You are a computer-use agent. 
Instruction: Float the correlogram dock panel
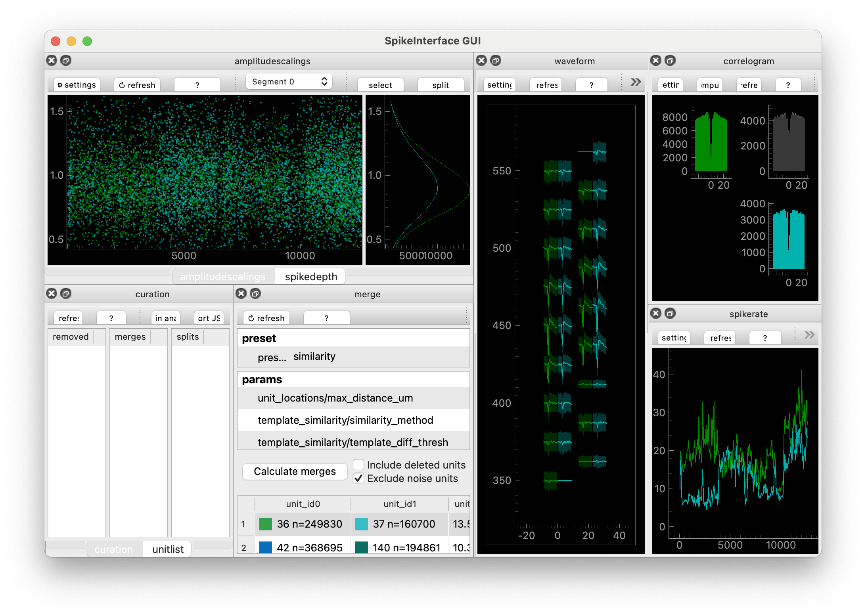tap(670, 61)
